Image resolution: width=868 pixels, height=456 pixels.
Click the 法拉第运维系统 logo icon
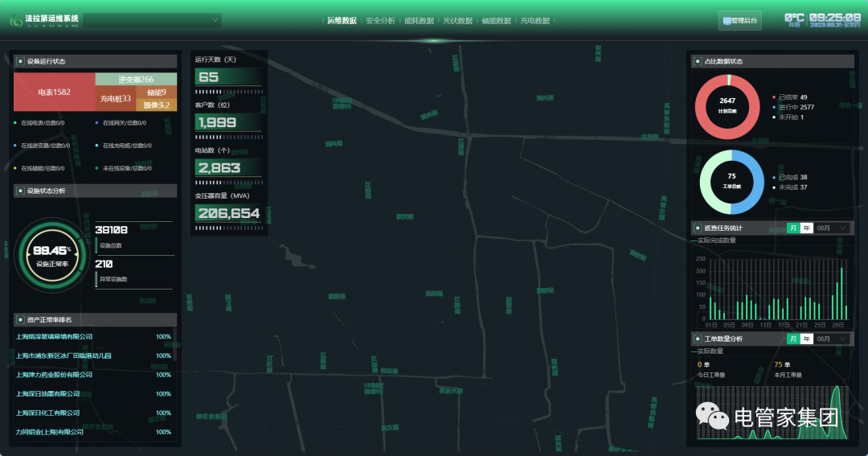point(15,21)
